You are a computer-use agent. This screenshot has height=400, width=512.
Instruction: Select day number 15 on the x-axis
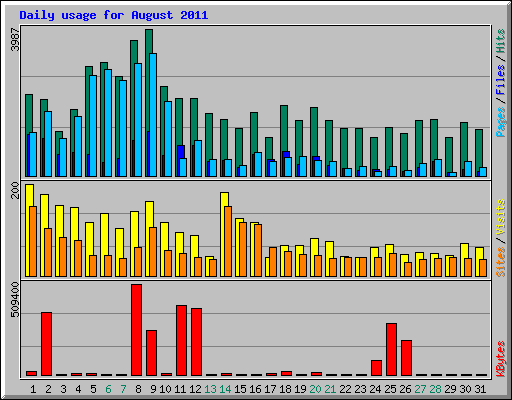point(240,389)
